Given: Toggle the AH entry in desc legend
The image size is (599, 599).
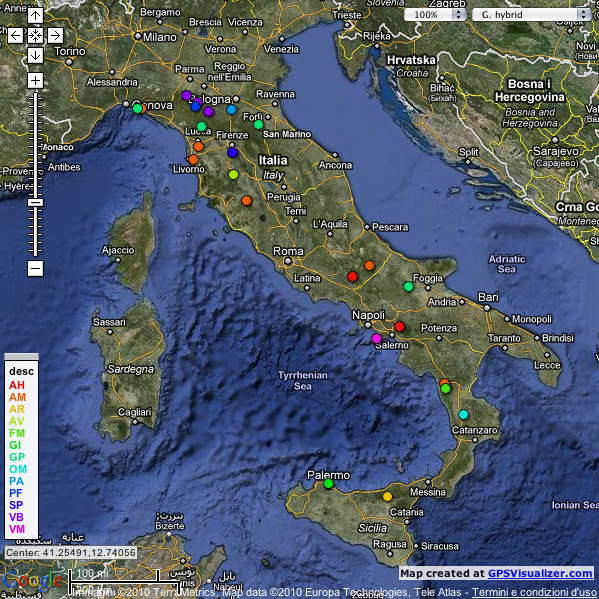Looking at the screenshot, I should (17, 385).
